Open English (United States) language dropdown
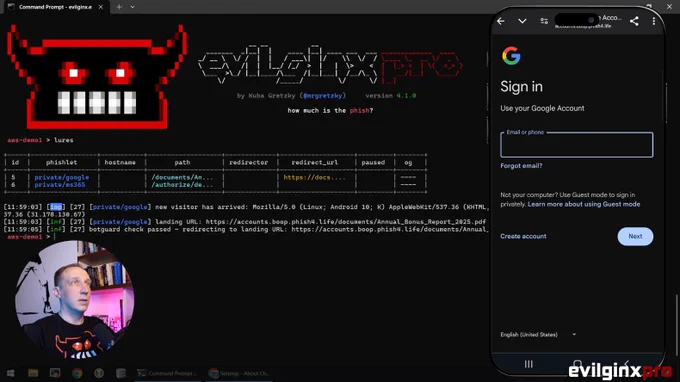 538,335
